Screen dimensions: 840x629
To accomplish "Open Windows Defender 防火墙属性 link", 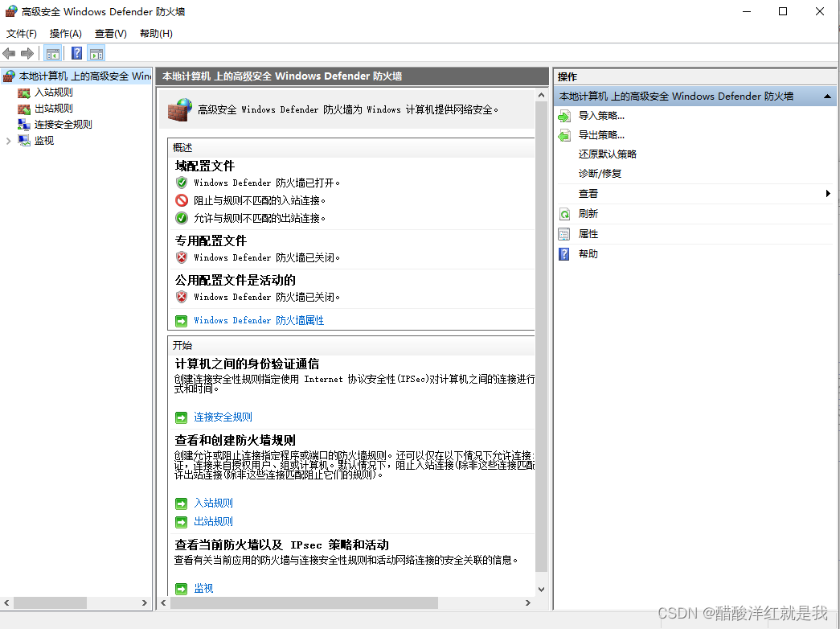I will point(259,320).
